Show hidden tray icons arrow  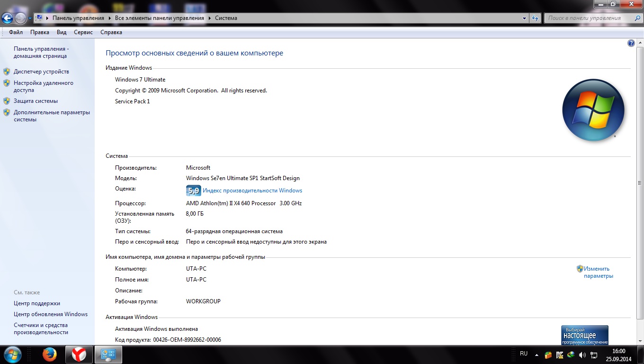(x=537, y=355)
